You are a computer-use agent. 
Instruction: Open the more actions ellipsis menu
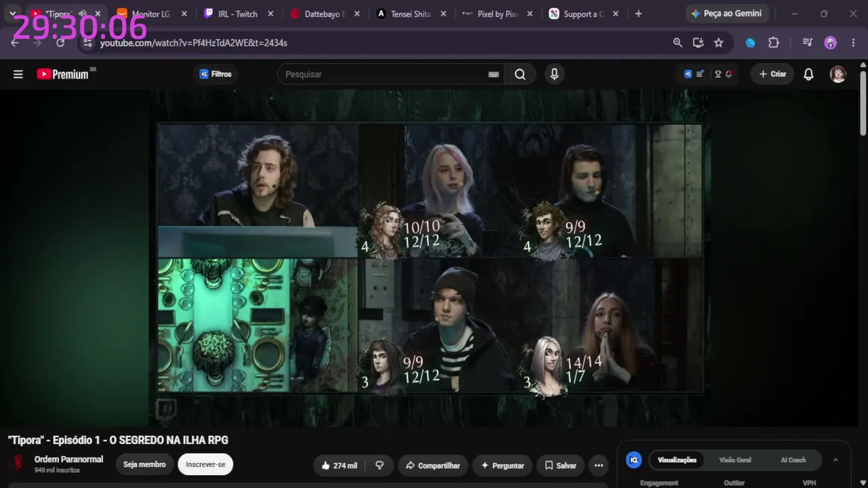coord(599,466)
